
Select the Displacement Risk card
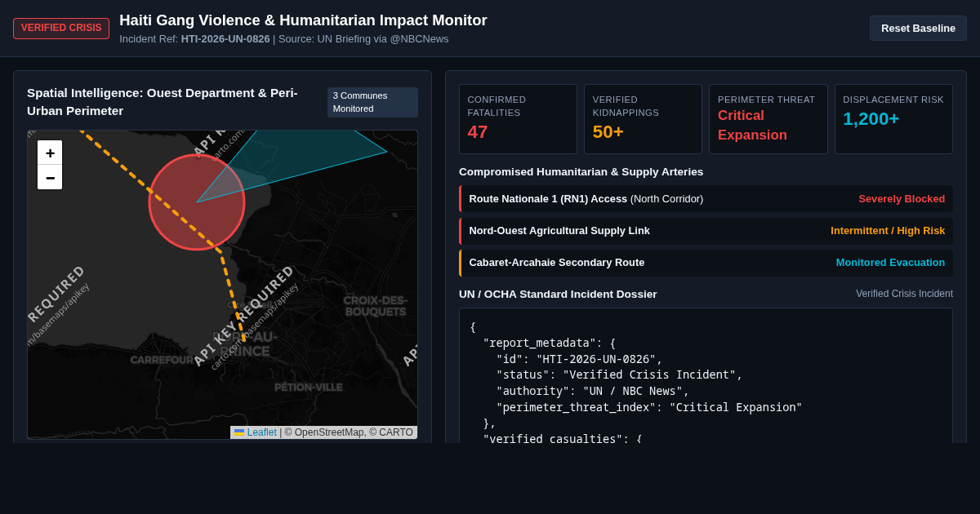[x=893, y=119]
